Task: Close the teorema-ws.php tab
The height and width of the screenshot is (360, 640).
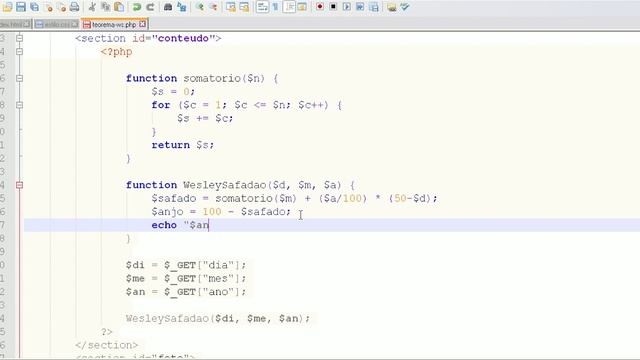Action: tap(142, 24)
